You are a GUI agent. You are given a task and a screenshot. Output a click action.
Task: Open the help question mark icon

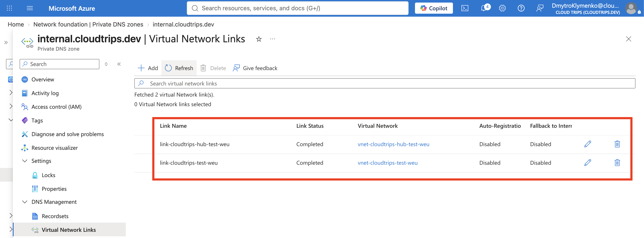click(x=521, y=8)
